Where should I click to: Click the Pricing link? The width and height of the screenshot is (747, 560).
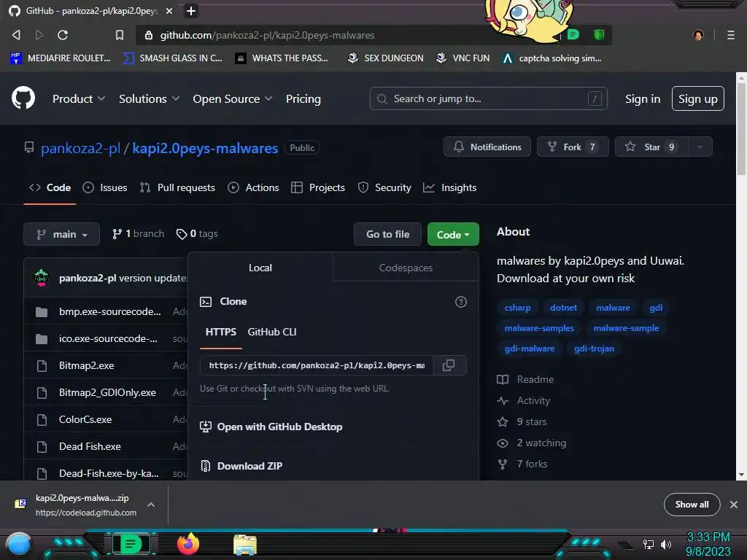point(303,98)
